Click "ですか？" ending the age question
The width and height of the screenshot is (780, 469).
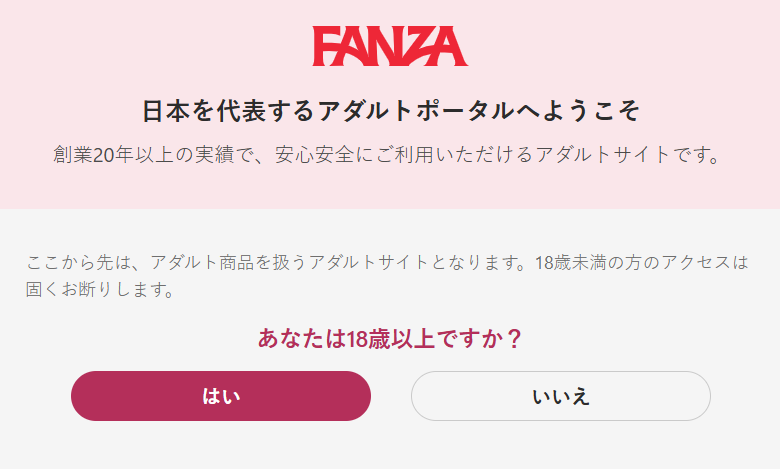478,339
